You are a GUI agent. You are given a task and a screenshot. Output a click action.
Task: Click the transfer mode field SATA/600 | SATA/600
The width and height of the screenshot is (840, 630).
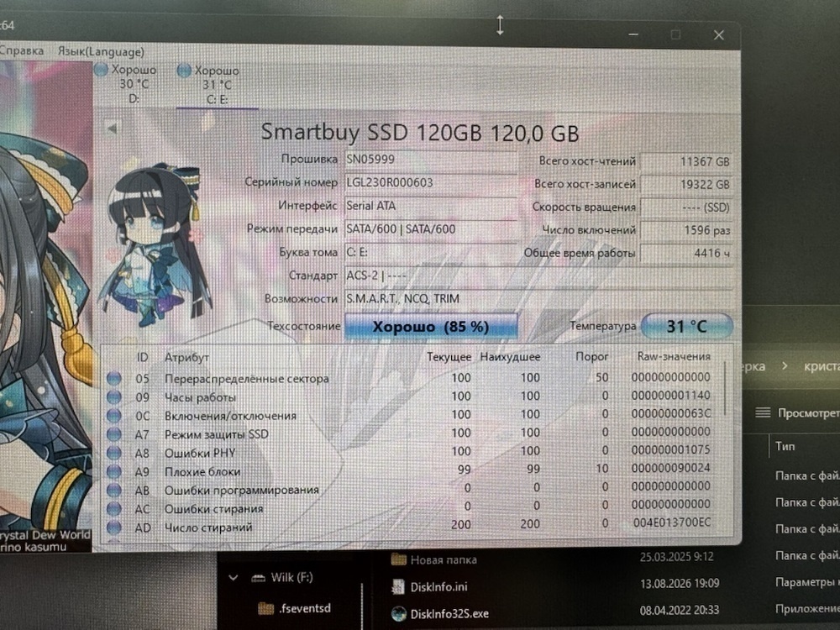[431, 229]
